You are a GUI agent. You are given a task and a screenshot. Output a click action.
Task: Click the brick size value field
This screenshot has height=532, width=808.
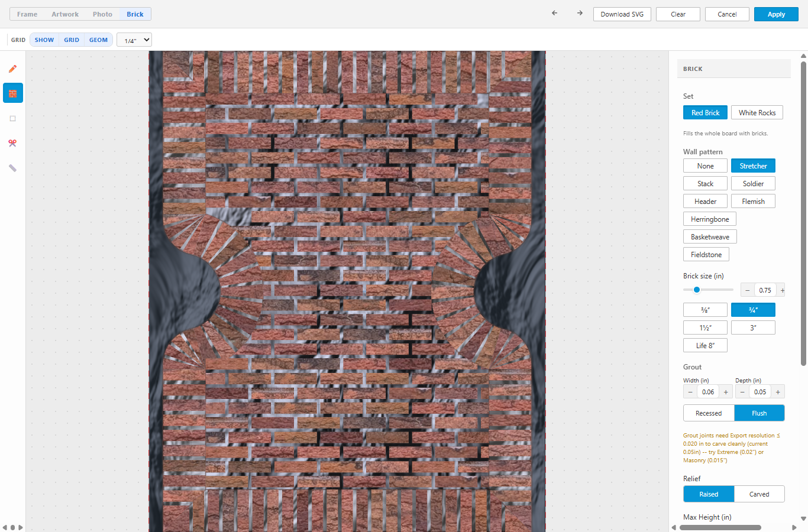point(765,290)
